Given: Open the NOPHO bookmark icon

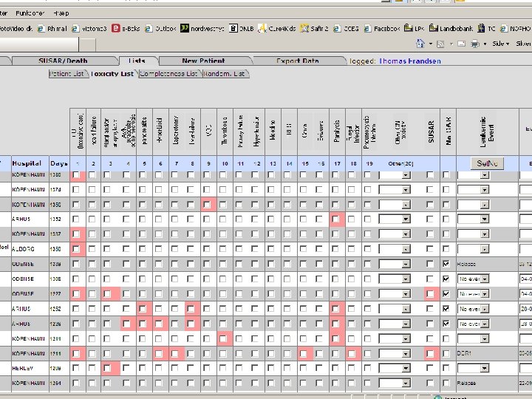Looking at the screenshot, I should [504, 29].
